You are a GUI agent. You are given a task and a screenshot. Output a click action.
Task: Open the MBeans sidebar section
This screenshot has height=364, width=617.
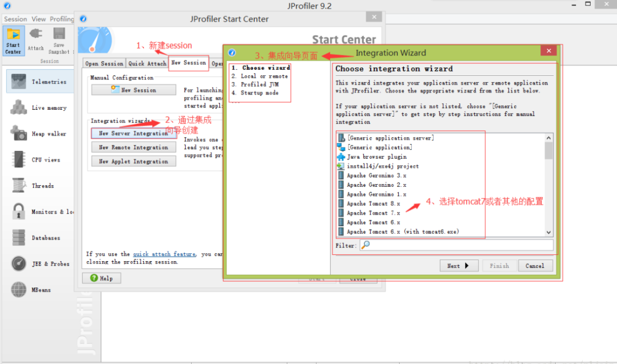click(40, 289)
